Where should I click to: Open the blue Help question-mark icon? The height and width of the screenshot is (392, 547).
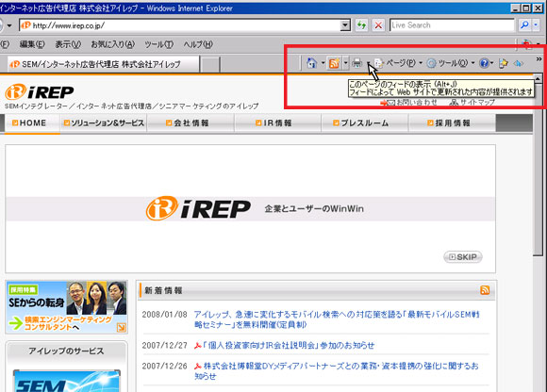pos(484,63)
